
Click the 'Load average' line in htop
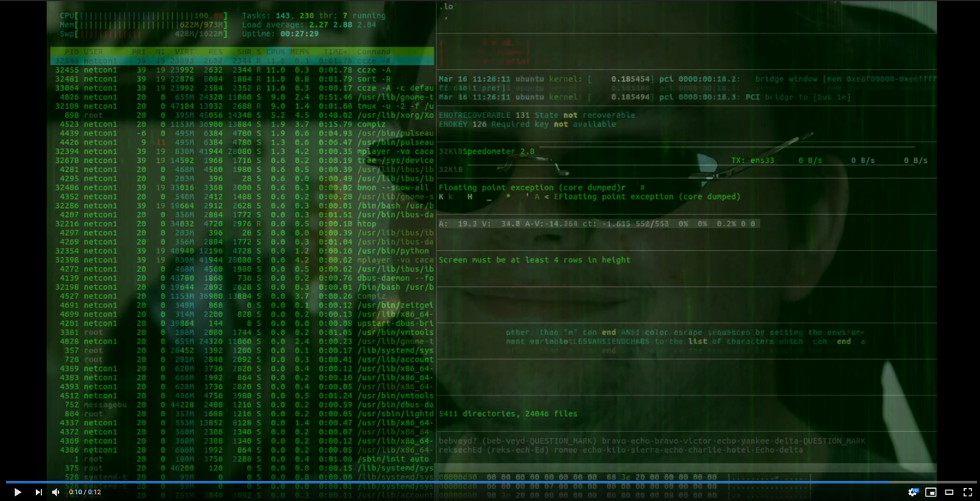(x=309, y=24)
